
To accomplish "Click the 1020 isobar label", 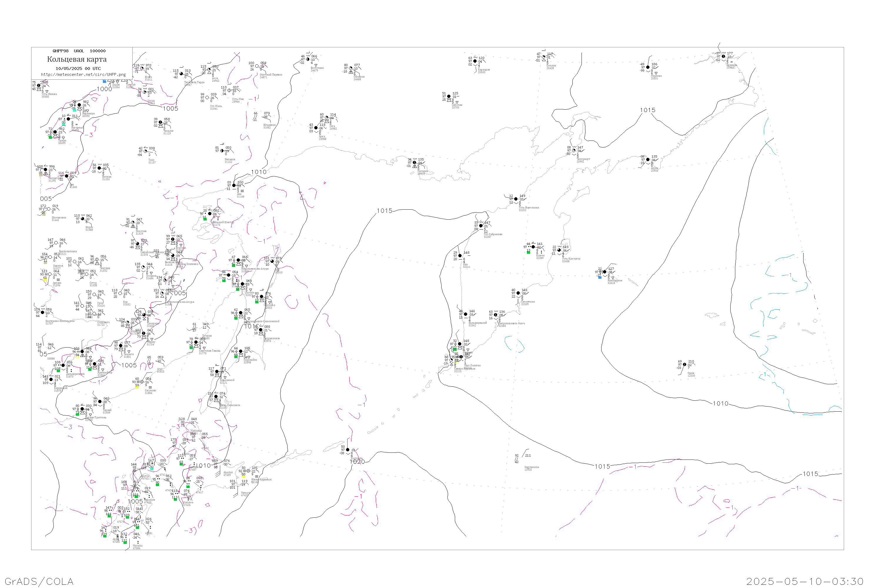I will pyautogui.click(x=357, y=462).
